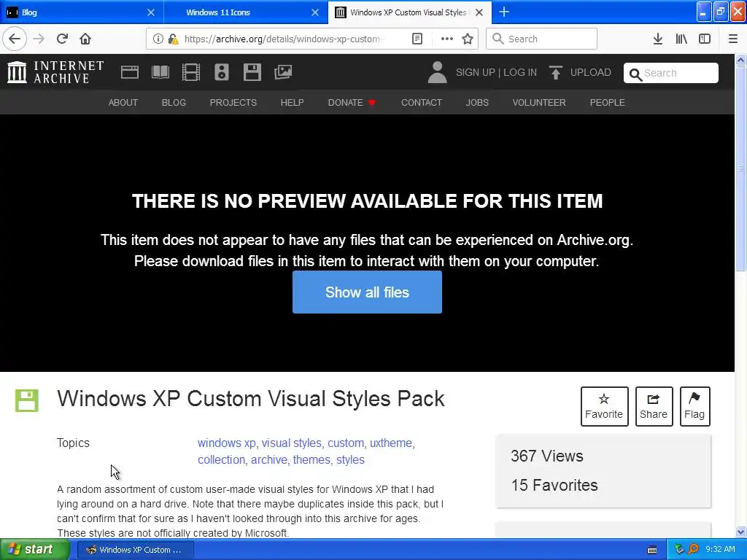Open the 'styles' topic link

[350, 459]
